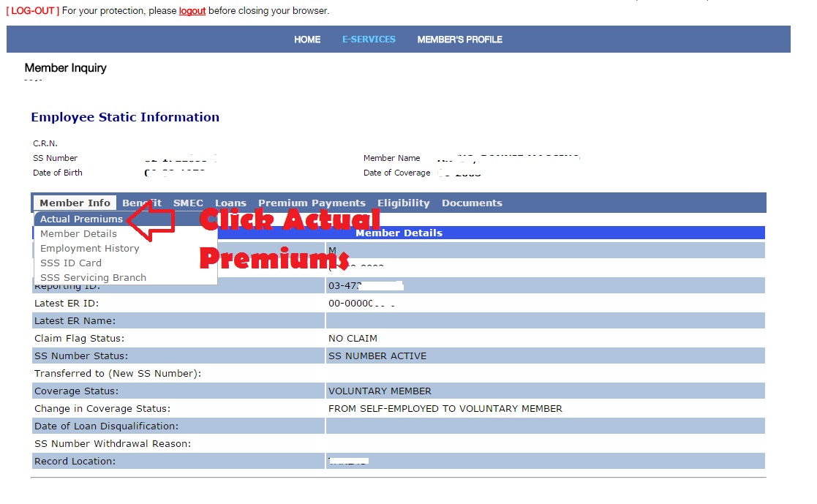Screen dimensions: 817x504
Task: Open MEMBER'S PROFILE from the navigation bar
Action: coord(459,40)
